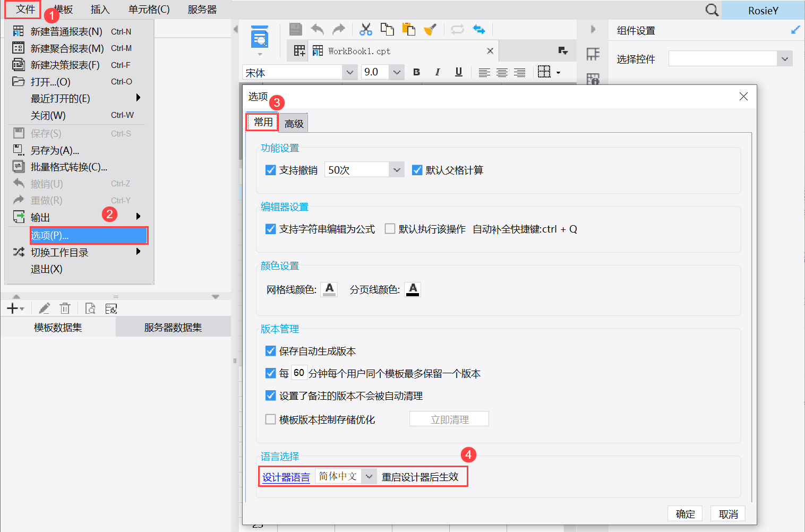Click the RosieY user account label
Viewport: 805px width, 532px height.
coord(763,10)
